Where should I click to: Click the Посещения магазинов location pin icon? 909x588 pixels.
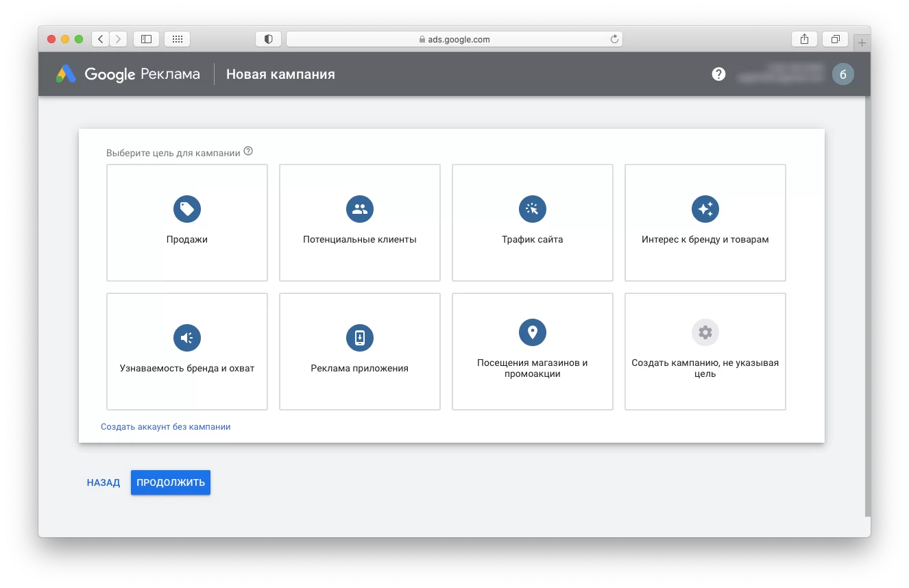click(x=533, y=332)
